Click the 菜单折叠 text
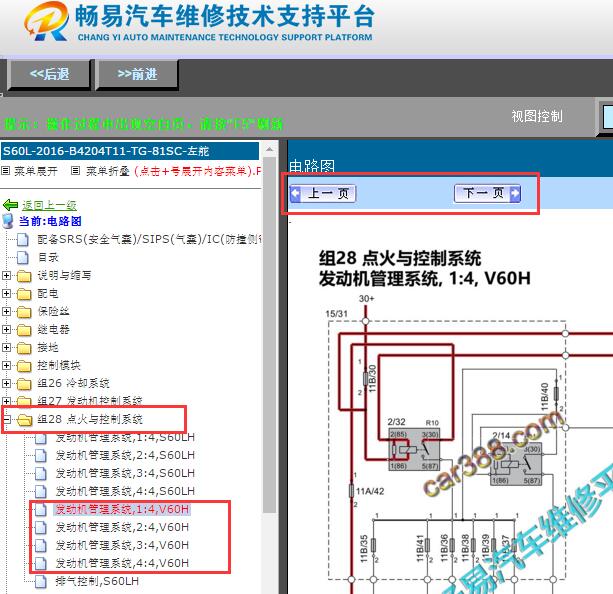Image resolution: width=613 pixels, height=594 pixels. 108,171
